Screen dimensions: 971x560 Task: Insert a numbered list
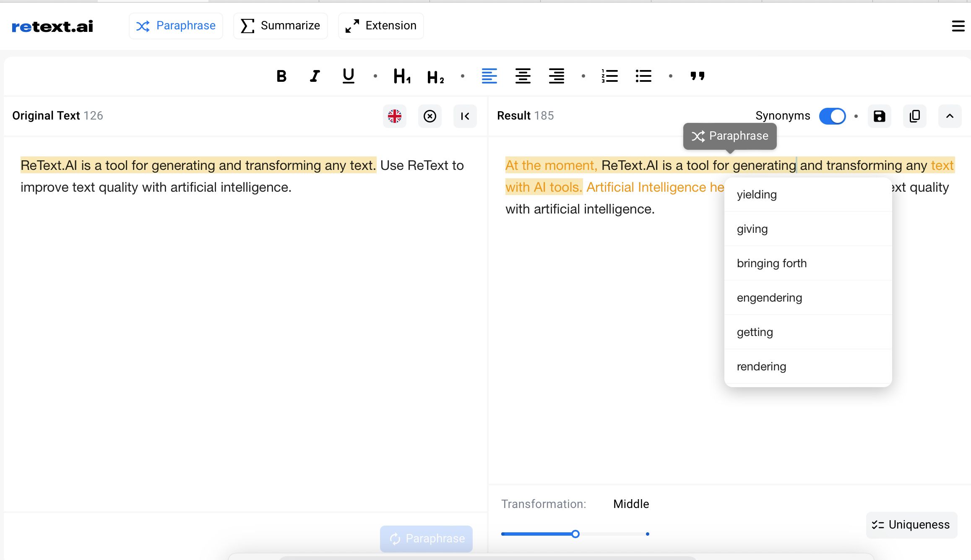[x=610, y=76]
